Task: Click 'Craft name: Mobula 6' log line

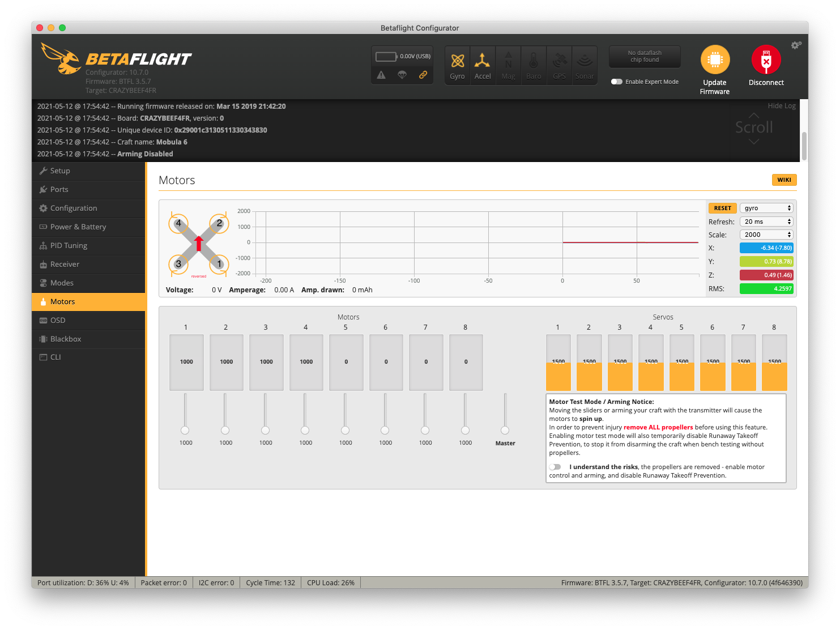Action: point(112,142)
